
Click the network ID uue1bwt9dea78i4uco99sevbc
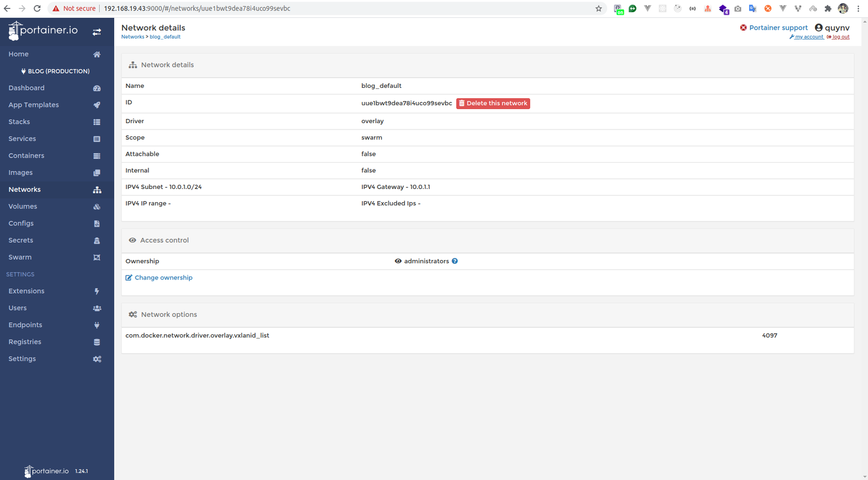coord(407,103)
